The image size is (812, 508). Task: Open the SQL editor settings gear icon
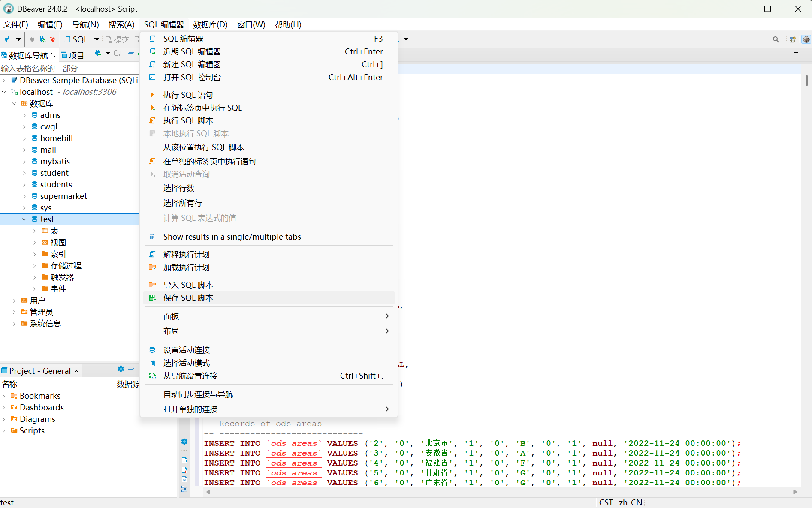(184, 441)
